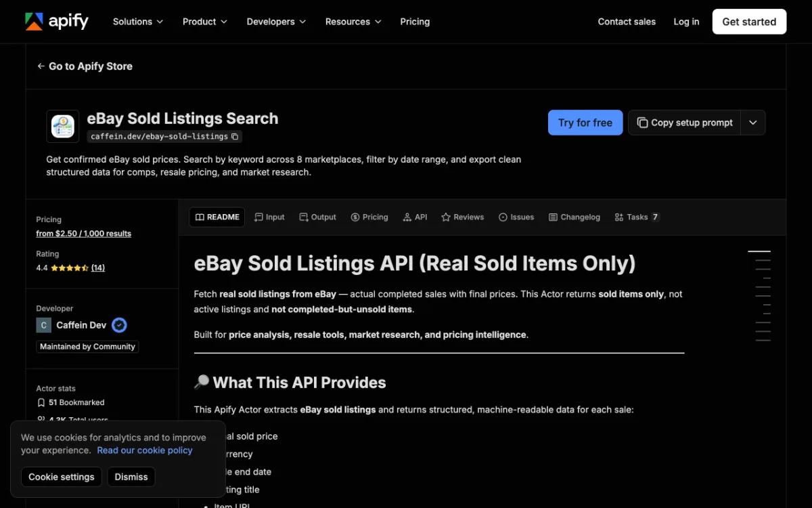Open the from $2.50 / 1,000 results link
The width and height of the screenshot is (812, 508).
[x=84, y=234]
